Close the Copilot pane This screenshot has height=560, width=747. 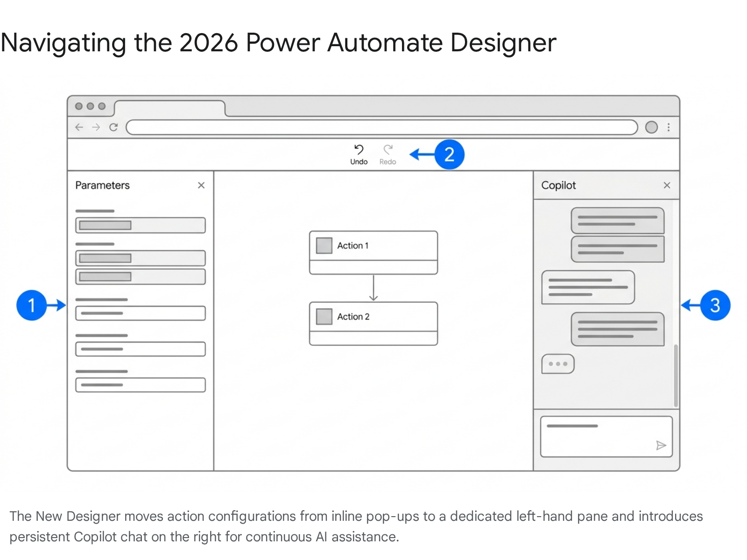[x=667, y=185]
